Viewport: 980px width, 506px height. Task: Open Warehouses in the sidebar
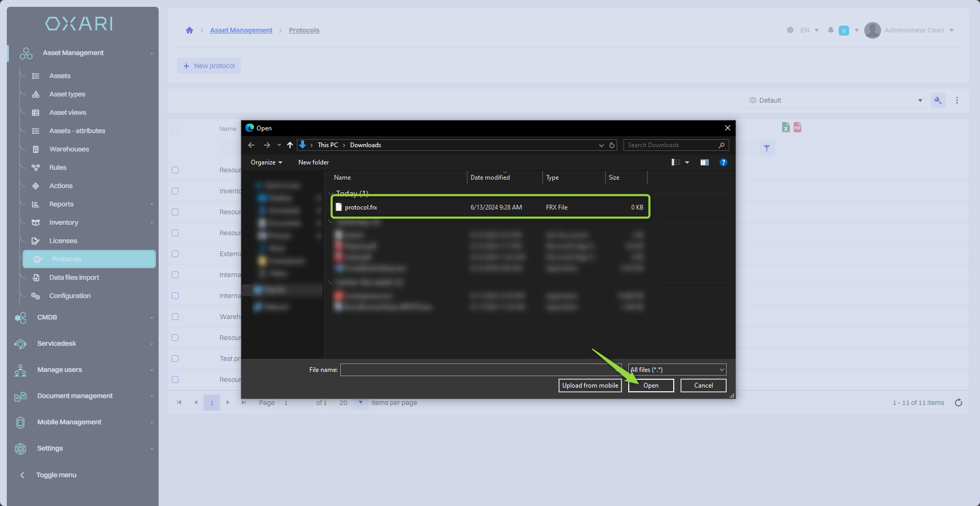point(69,149)
